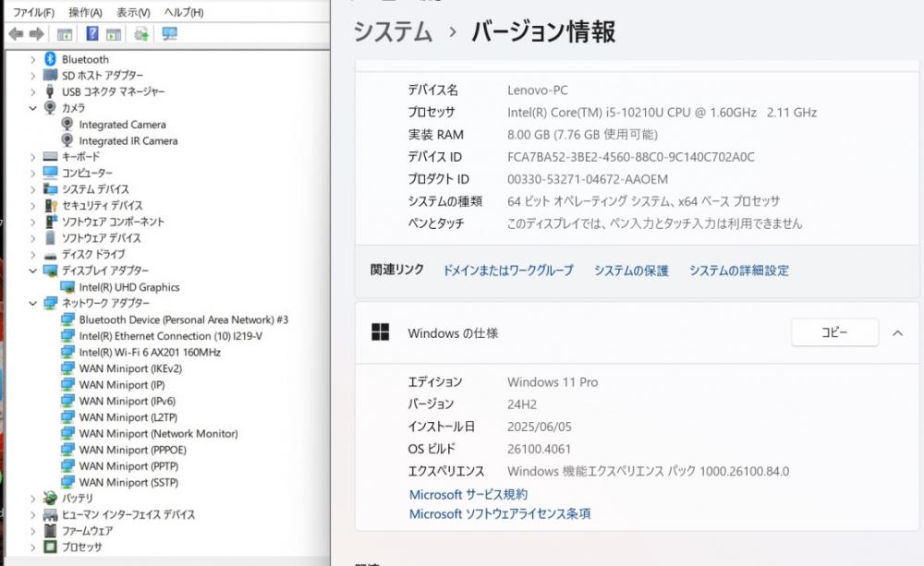The height and width of the screenshot is (566, 924).
Task: Collapse the ネットワーク アダプター chevron
Action: tap(32, 304)
